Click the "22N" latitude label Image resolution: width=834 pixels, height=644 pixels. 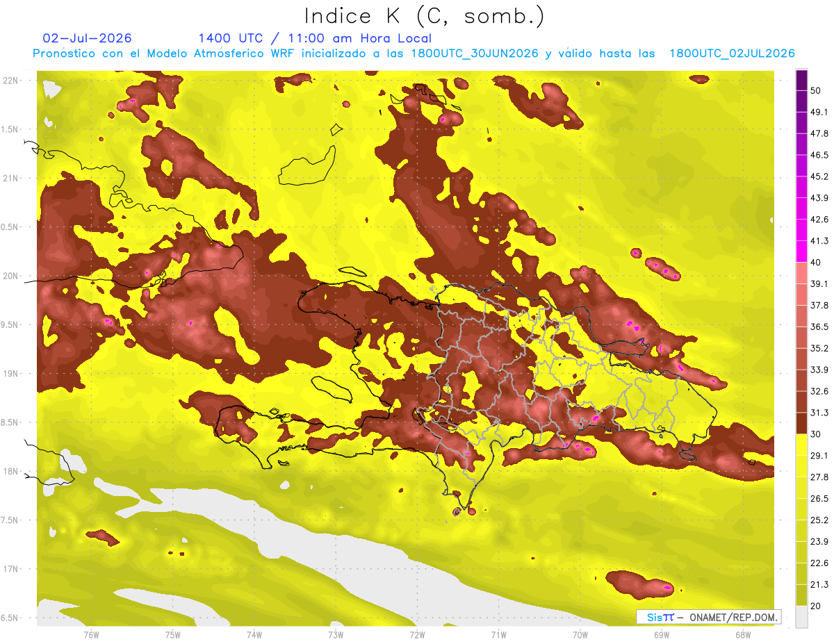[x=10, y=80]
